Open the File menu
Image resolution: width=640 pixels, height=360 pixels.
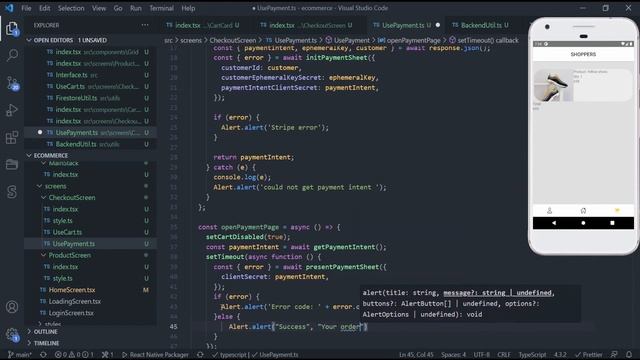click(x=26, y=8)
